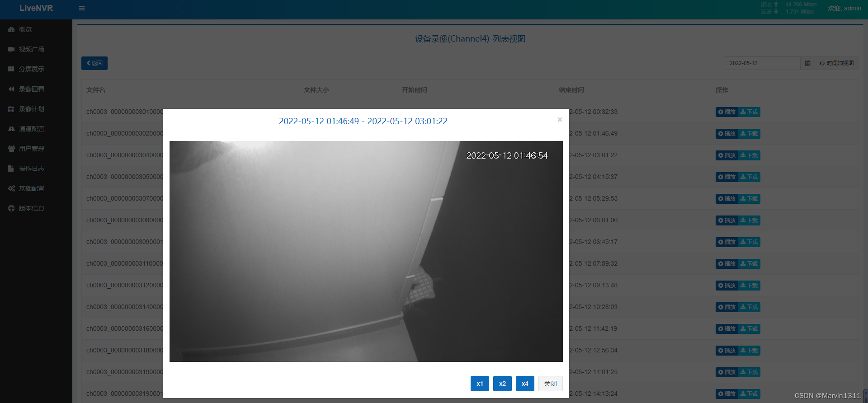Image resolution: width=868 pixels, height=403 pixels.
Task: Play the recording ending 10:28:03
Action: click(x=726, y=307)
